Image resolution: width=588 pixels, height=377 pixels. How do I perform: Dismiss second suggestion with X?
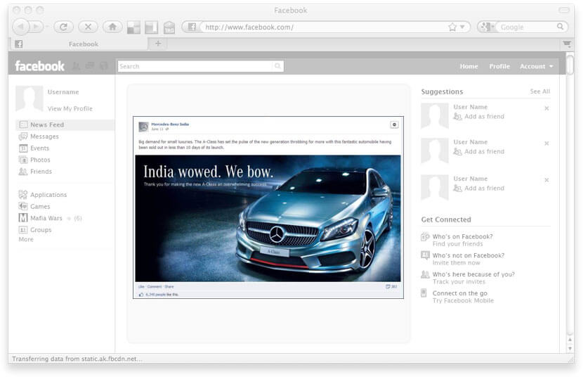[547, 143]
